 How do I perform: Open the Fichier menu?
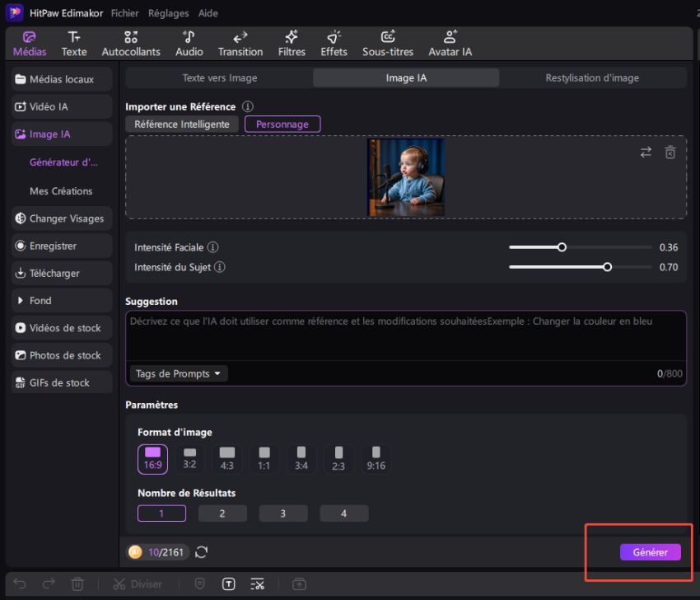click(x=124, y=13)
